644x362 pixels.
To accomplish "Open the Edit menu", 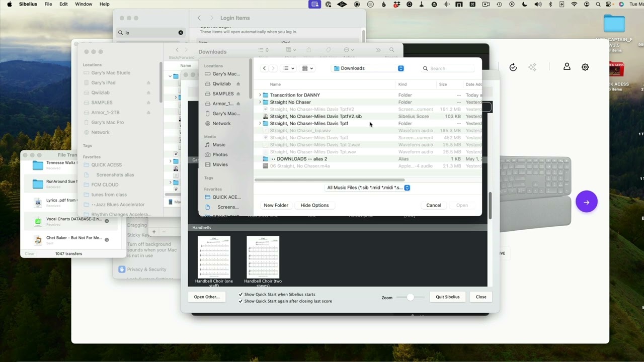I will [63, 4].
